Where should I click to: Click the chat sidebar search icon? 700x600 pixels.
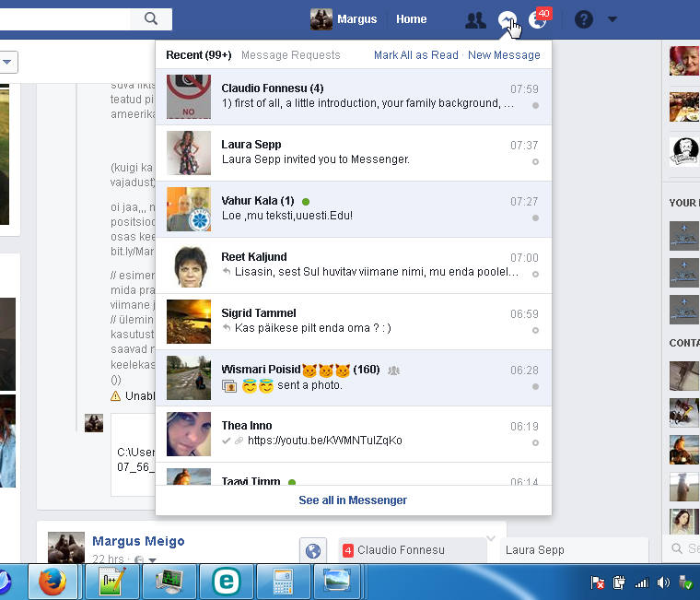(x=677, y=548)
